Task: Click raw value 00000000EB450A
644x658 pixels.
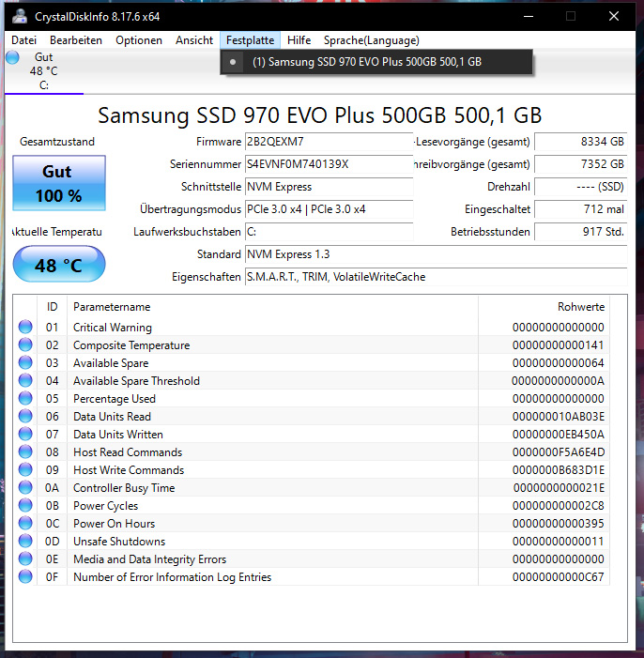Action: click(559, 435)
